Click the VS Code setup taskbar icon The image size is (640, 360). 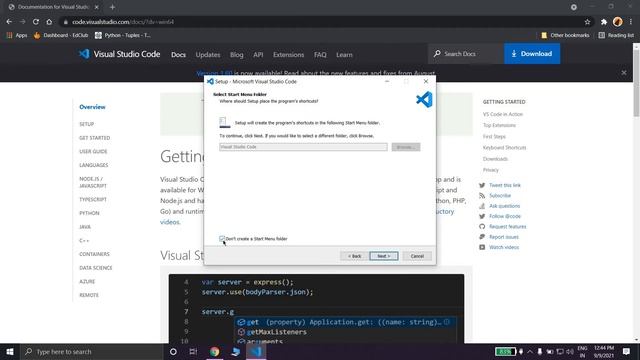(256, 351)
